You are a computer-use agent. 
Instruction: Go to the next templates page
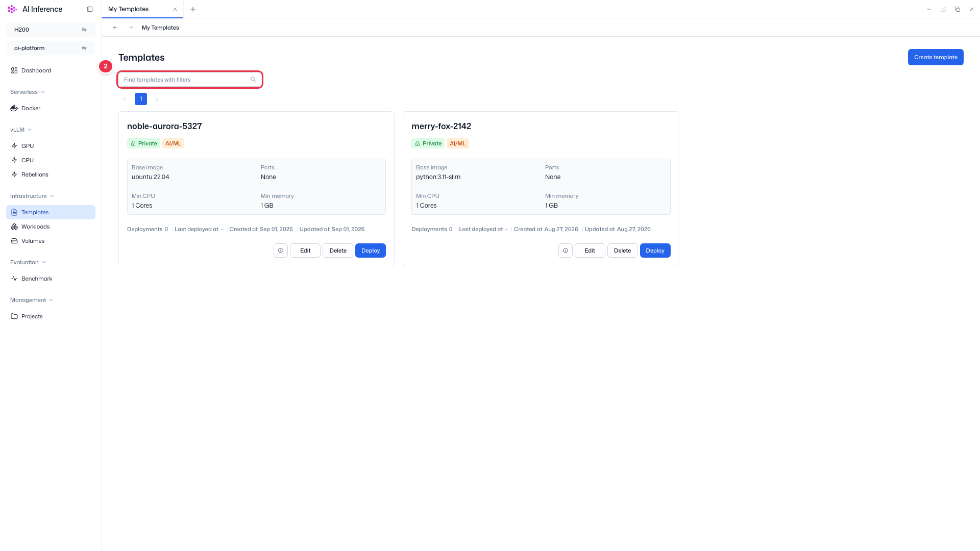click(x=157, y=99)
